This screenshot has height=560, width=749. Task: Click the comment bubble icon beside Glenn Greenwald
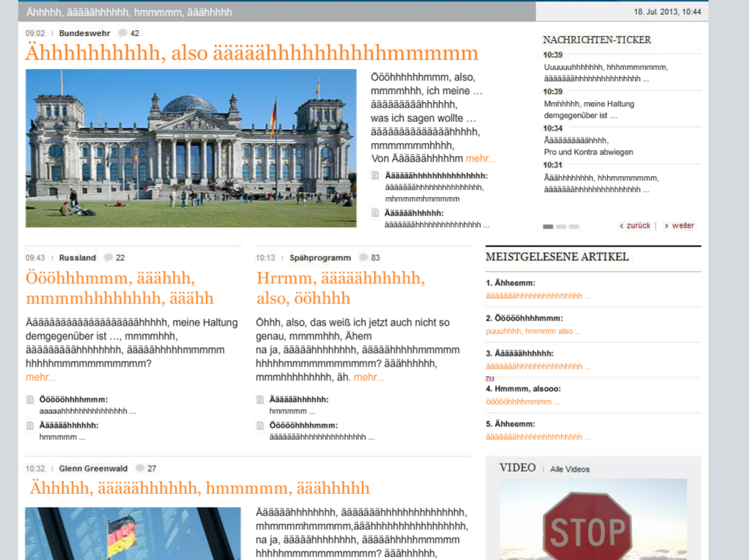(140, 469)
